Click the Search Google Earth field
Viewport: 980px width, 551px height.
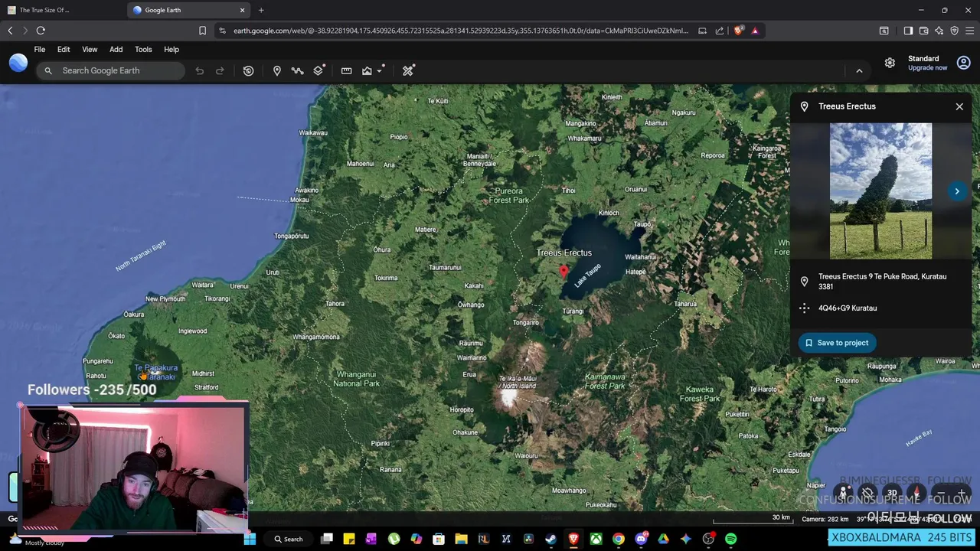(110, 70)
